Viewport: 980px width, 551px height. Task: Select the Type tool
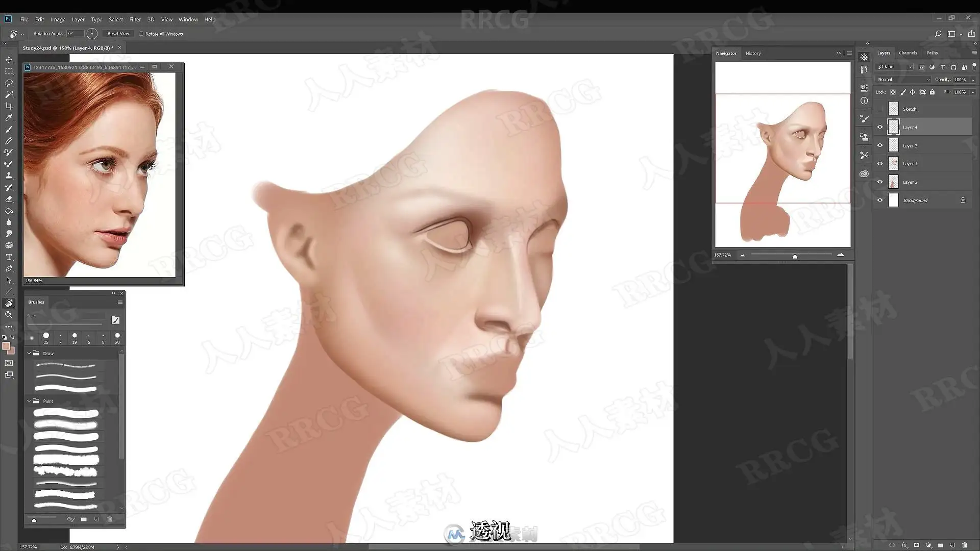tap(9, 257)
